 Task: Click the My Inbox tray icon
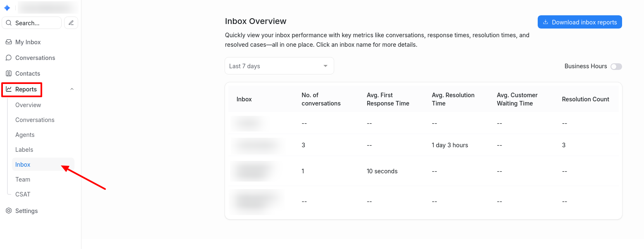tap(9, 42)
